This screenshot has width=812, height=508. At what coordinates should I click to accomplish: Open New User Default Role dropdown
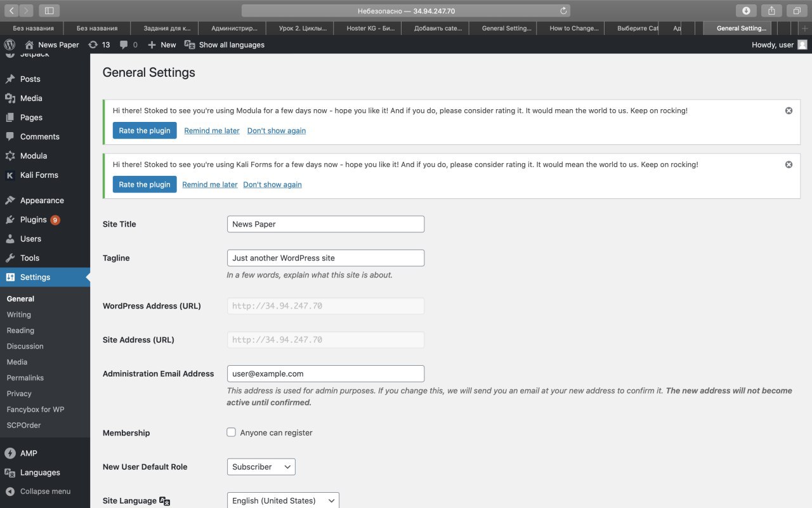(x=261, y=467)
